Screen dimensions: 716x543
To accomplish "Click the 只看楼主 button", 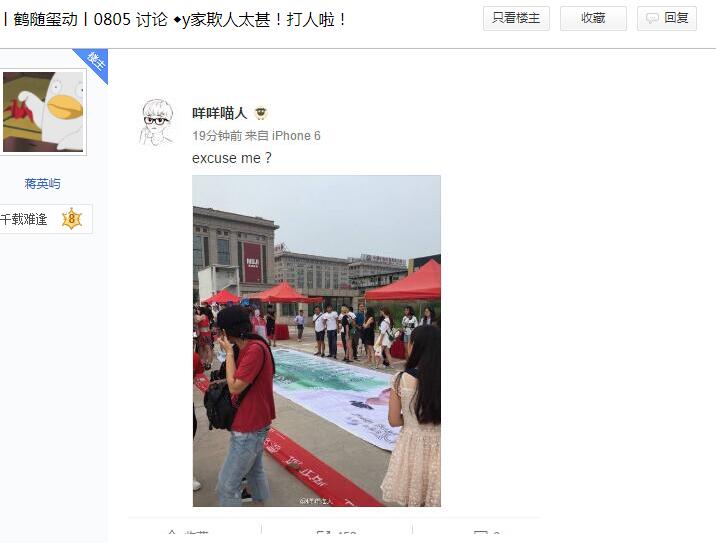I will coord(516,18).
